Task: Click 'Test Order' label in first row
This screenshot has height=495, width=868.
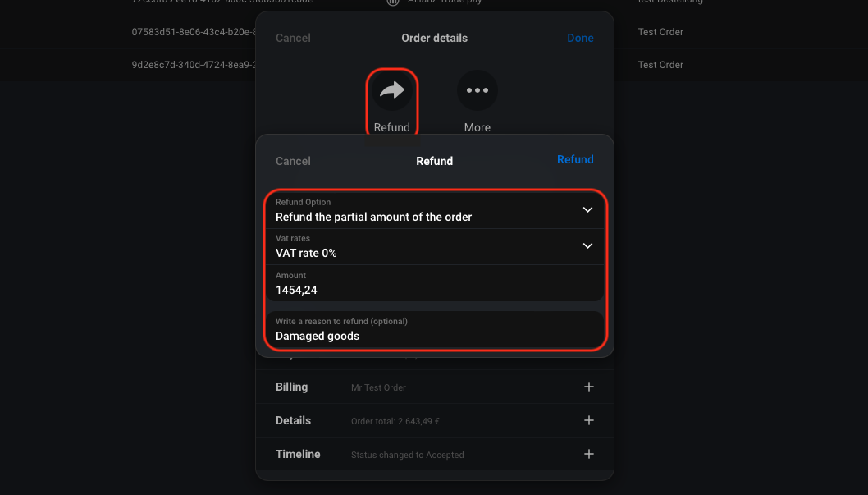Action: pyautogui.click(x=660, y=32)
